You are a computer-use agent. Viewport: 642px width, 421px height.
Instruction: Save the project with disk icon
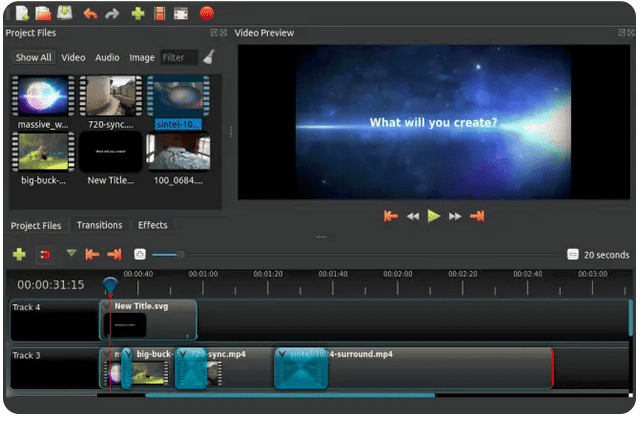64,13
